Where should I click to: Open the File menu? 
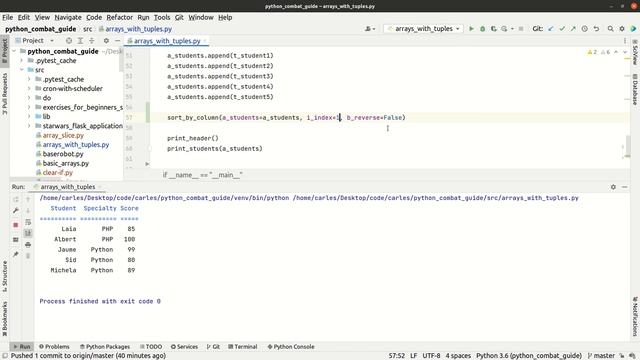tap(8, 17)
